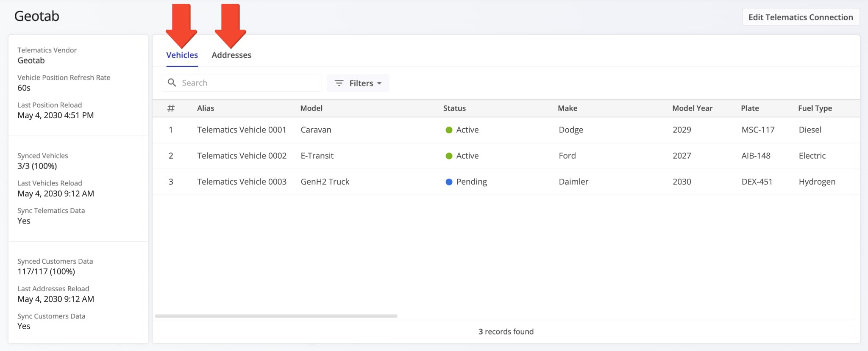Sort by the Make column header
Image resolution: width=868 pixels, height=351 pixels.
568,108
